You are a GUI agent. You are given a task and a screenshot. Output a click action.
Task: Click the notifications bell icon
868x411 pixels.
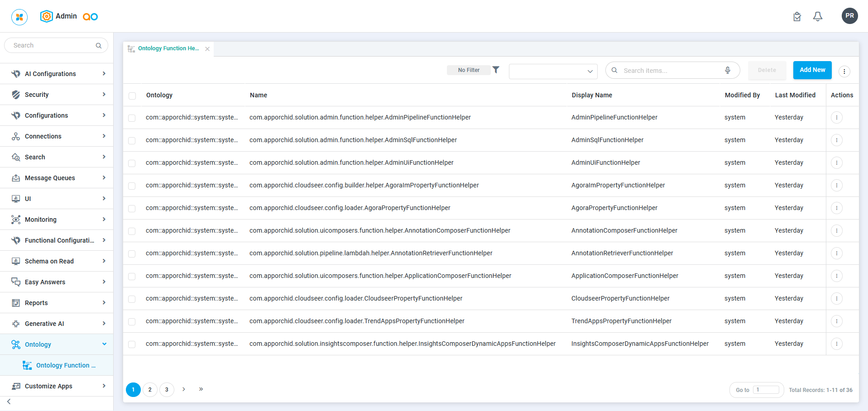817,17
